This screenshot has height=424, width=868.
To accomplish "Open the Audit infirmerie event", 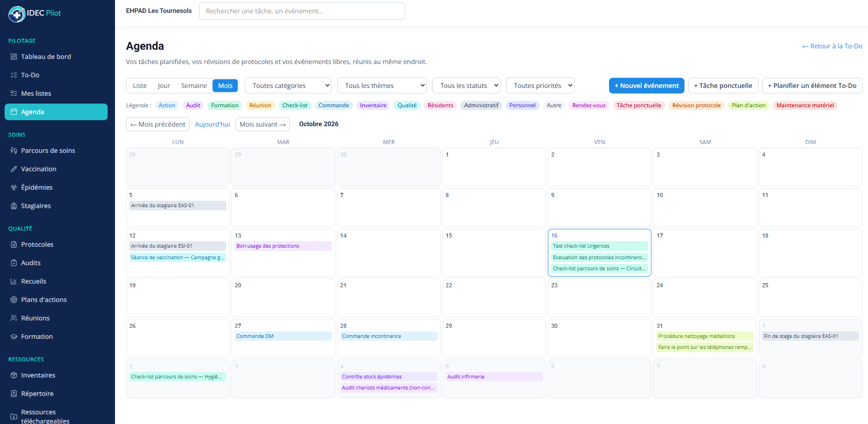I will (x=494, y=377).
